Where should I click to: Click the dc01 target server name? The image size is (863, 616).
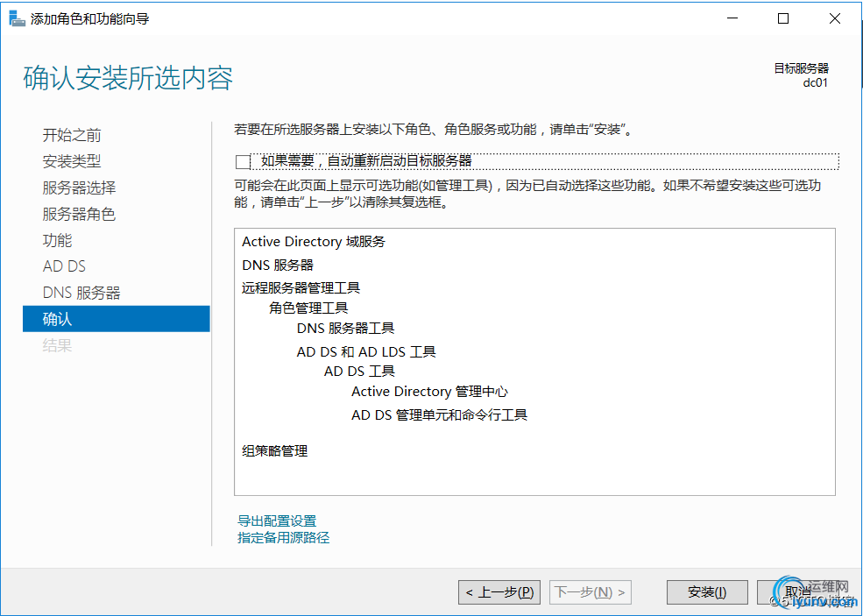pyautogui.click(x=816, y=82)
